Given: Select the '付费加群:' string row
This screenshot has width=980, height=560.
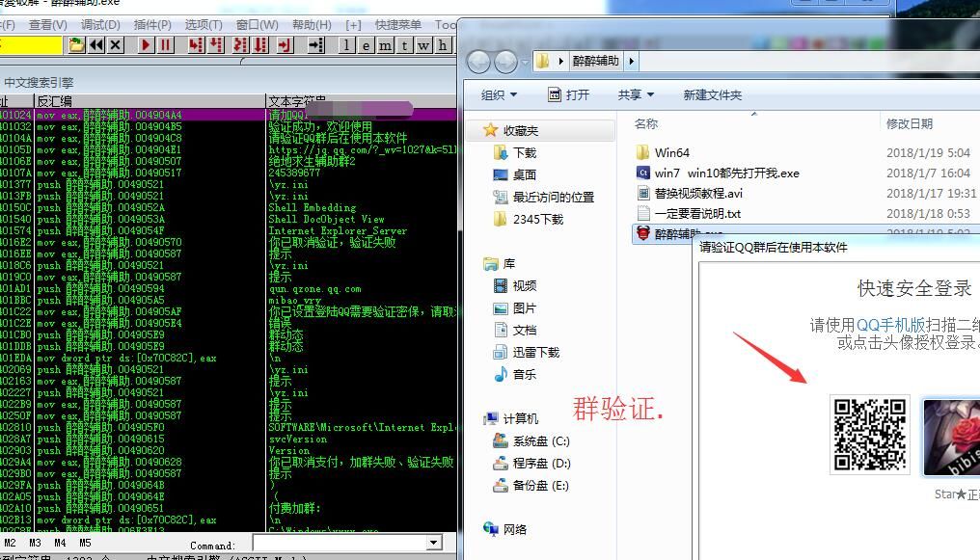Looking at the screenshot, I should 228,508.
